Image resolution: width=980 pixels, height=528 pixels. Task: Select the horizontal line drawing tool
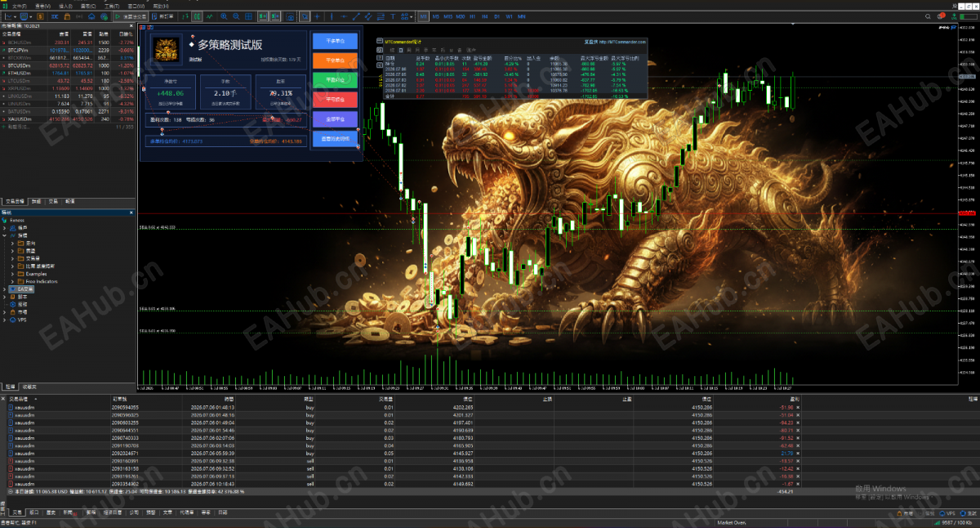(344, 16)
